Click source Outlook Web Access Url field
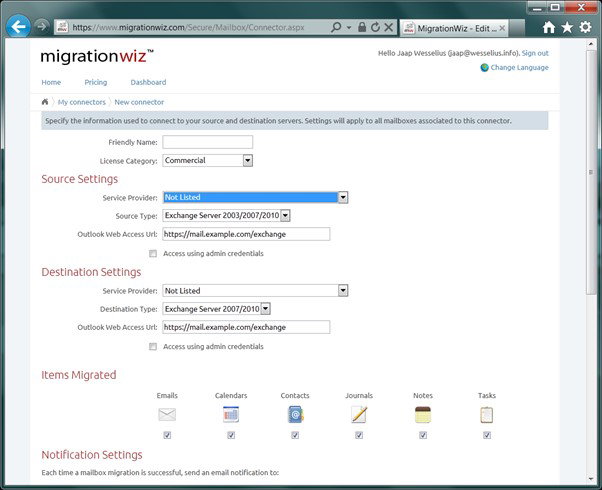The image size is (602, 490). (246, 234)
